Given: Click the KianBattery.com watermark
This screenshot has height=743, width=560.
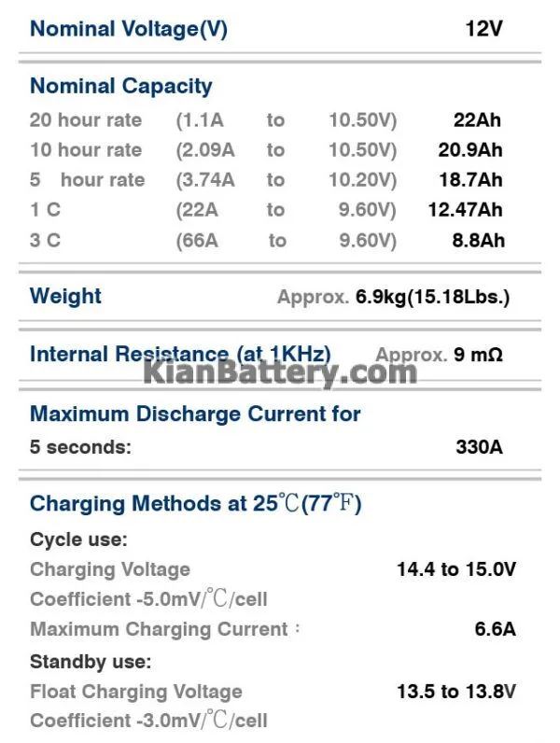Looking at the screenshot, I should tap(280, 373).
